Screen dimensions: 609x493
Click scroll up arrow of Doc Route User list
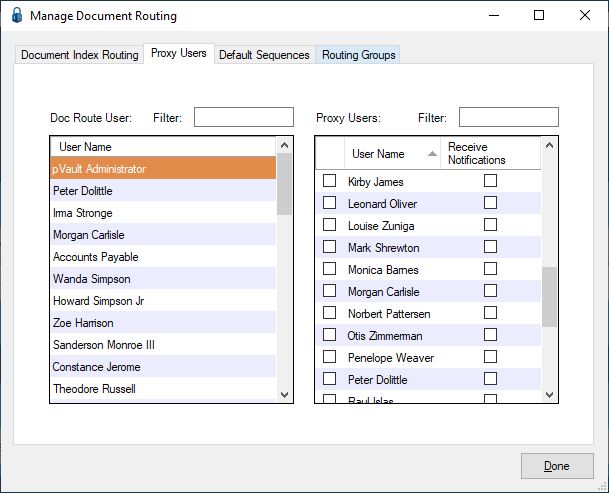[284, 145]
